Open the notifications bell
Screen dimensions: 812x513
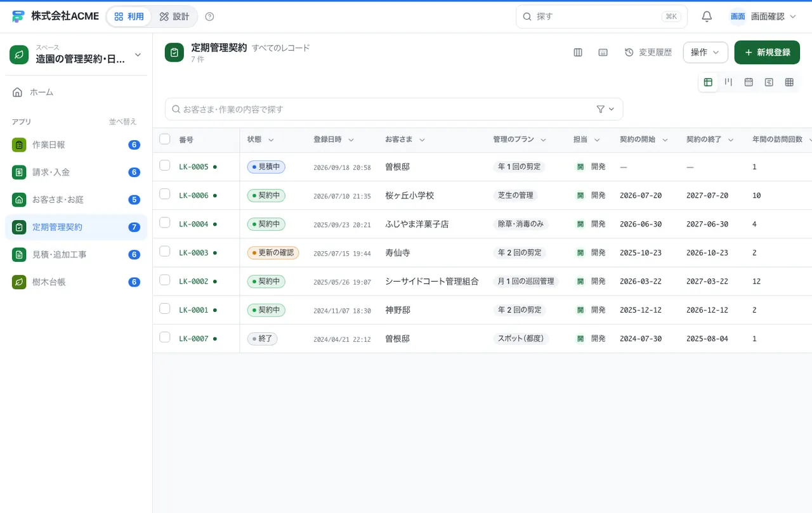(x=707, y=16)
